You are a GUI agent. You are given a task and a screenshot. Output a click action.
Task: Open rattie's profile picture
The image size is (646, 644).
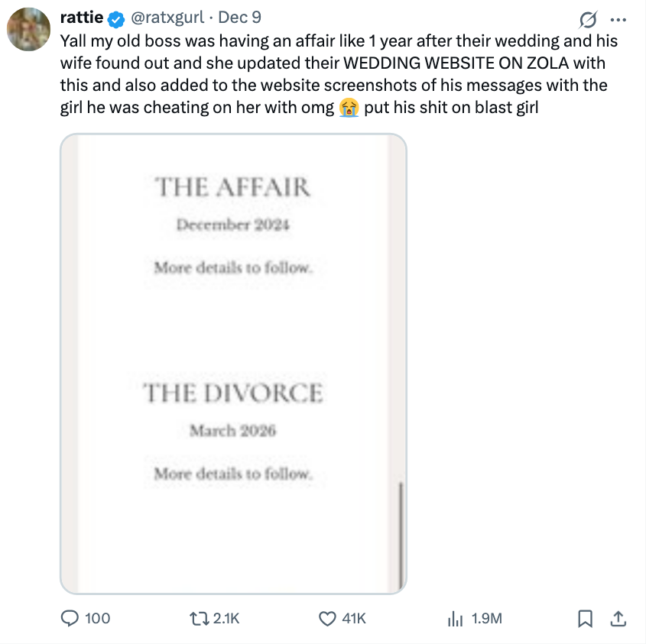[x=28, y=28]
